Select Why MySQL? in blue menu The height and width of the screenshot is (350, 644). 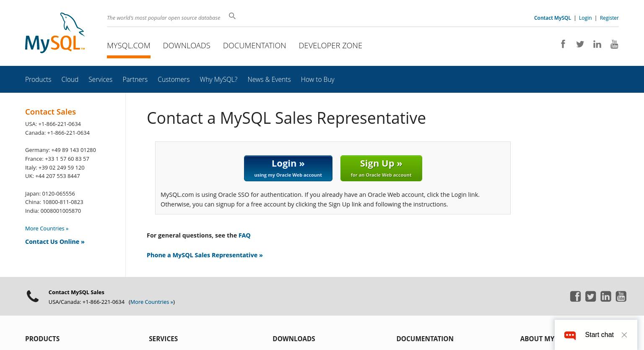click(x=218, y=79)
